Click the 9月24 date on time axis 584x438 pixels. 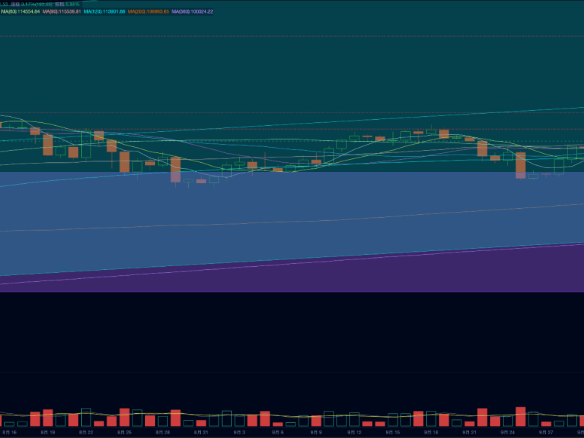tap(508, 432)
